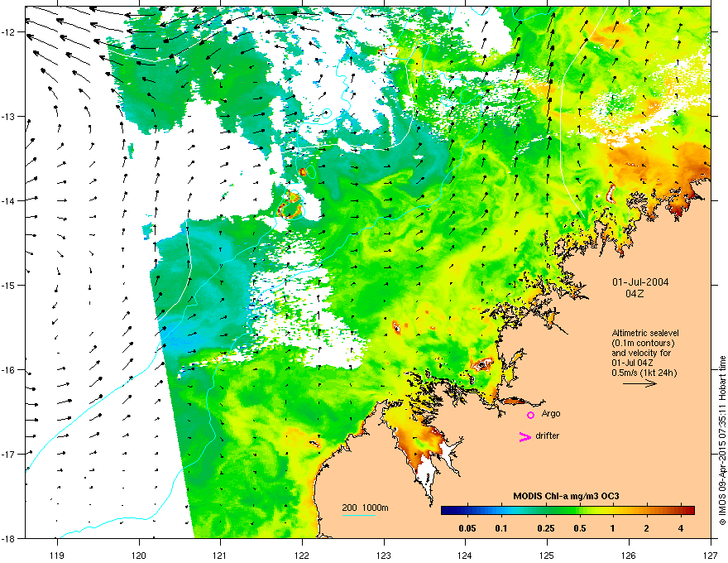Click the "0.5" colorbar value
Image resolution: width=728 pixels, height=563 pixels.
(x=580, y=528)
